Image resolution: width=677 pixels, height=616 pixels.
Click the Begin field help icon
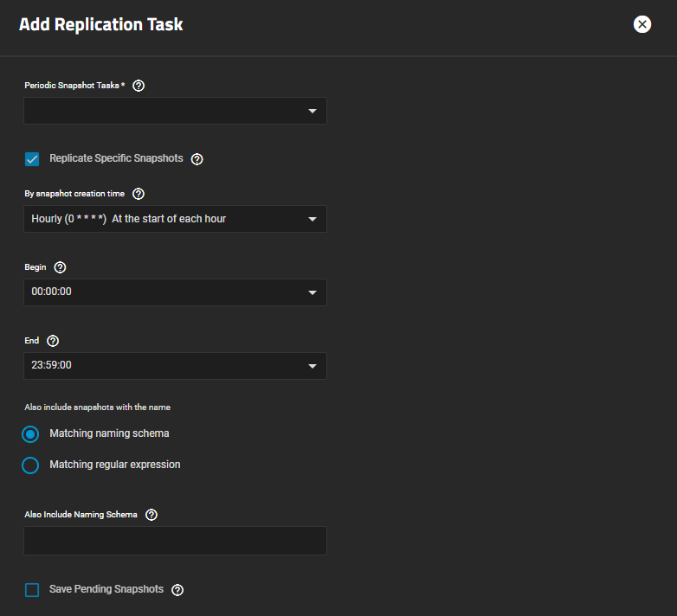[x=60, y=267]
